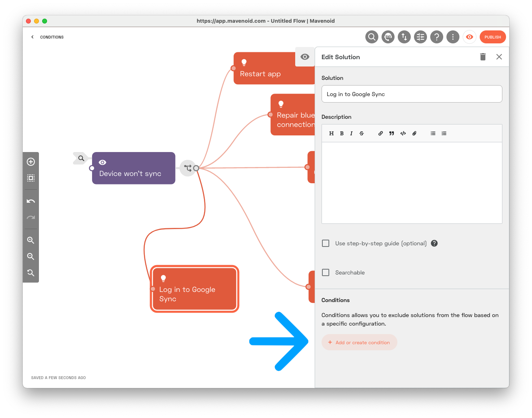Viewport: 532px width, 418px height.
Task: Redo the last undone action
Action: 31,217
